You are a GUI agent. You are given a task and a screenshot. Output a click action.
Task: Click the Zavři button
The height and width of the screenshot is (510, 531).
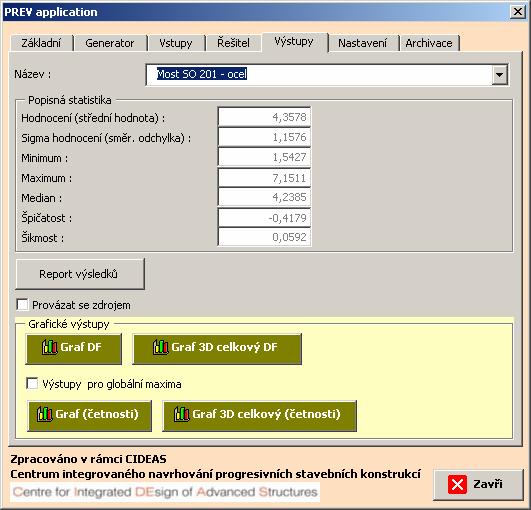pos(478,484)
